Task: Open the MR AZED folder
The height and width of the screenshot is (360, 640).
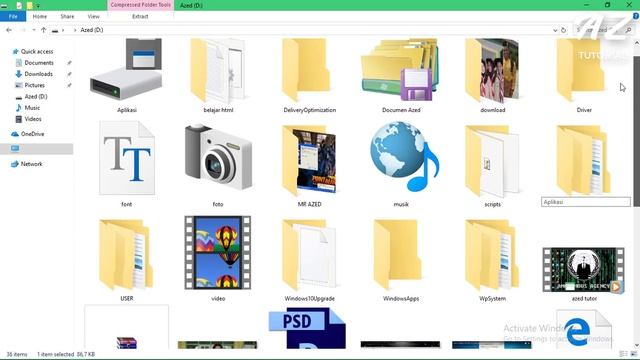Action: coord(309,160)
